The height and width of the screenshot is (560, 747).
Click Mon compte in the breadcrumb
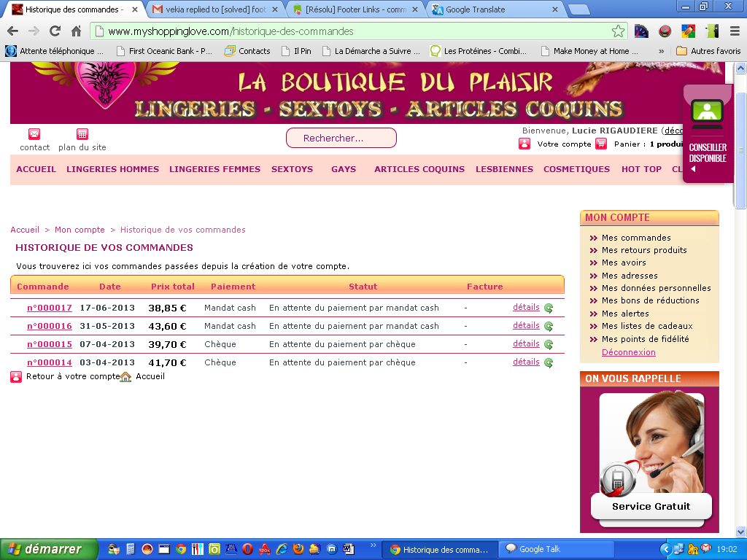80,230
